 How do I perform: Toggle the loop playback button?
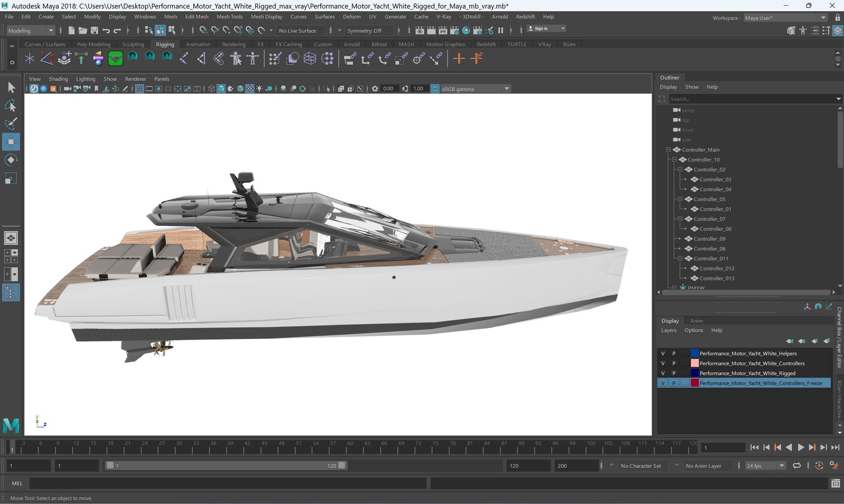coord(797,465)
